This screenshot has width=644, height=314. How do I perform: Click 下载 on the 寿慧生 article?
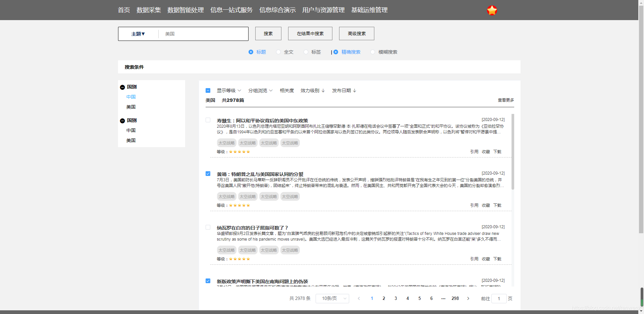[497, 152]
